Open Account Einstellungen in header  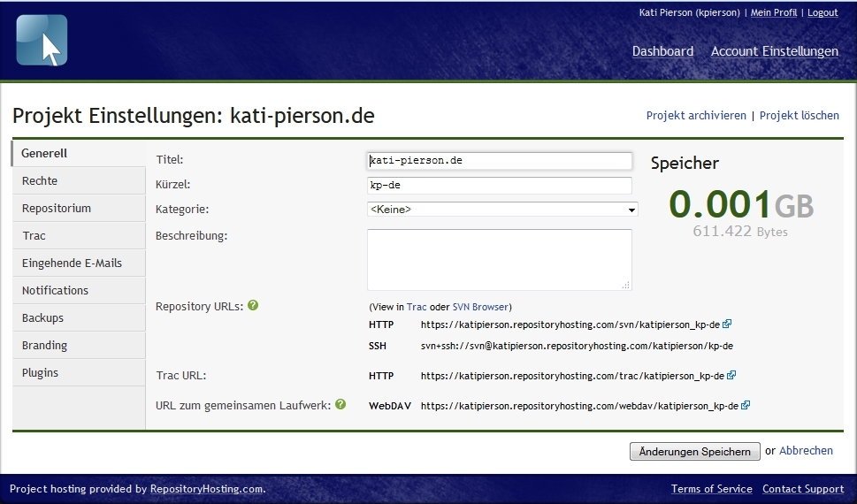pyautogui.click(x=774, y=51)
